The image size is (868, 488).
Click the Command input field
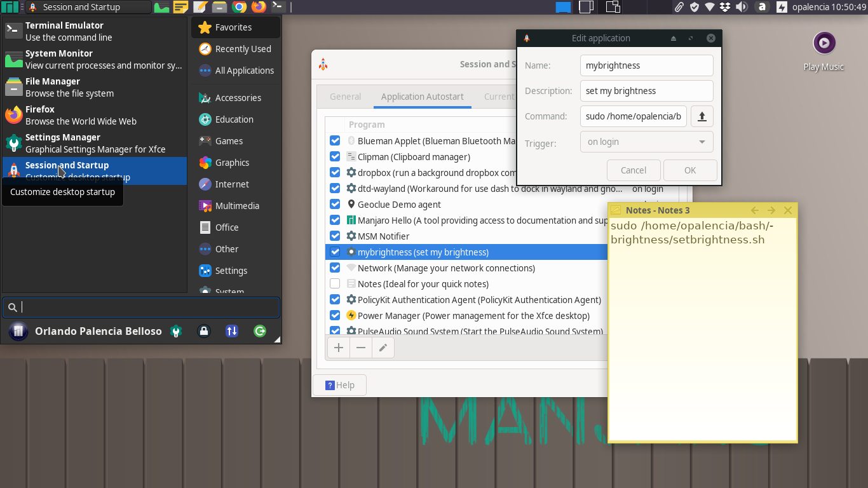point(634,116)
